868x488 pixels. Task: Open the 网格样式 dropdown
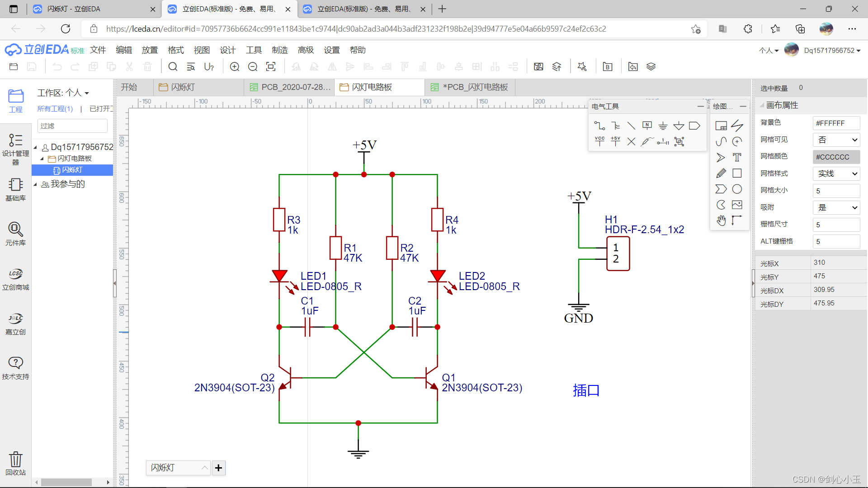836,174
